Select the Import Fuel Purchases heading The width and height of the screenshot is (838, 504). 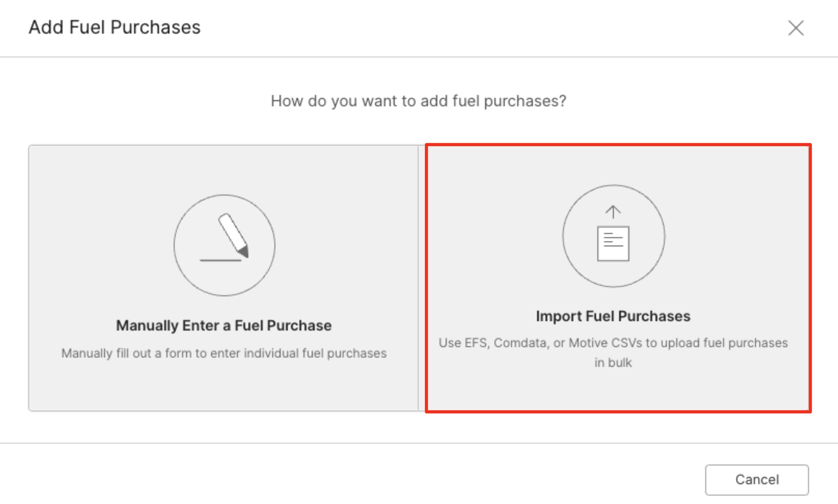[x=613, y=316]
